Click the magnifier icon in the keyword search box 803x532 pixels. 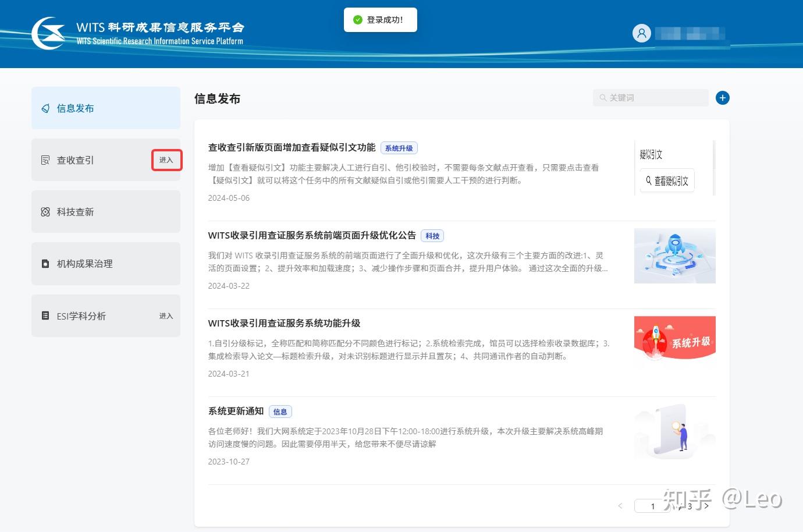603,98
